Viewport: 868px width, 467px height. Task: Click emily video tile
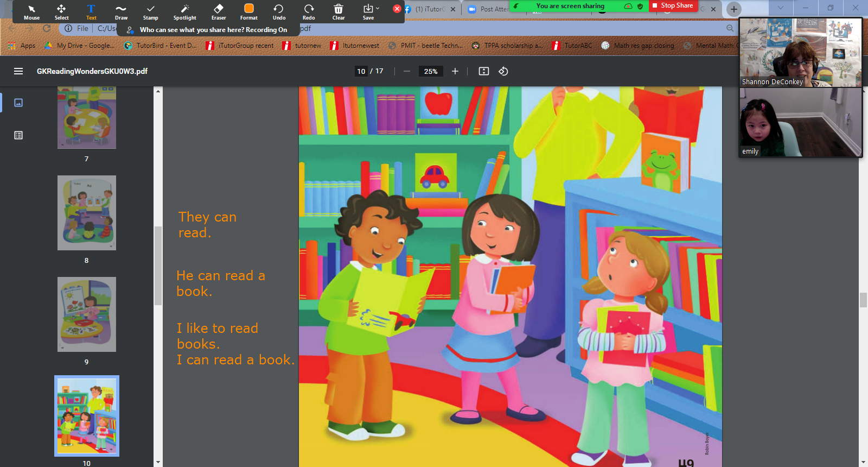(800, 123)
